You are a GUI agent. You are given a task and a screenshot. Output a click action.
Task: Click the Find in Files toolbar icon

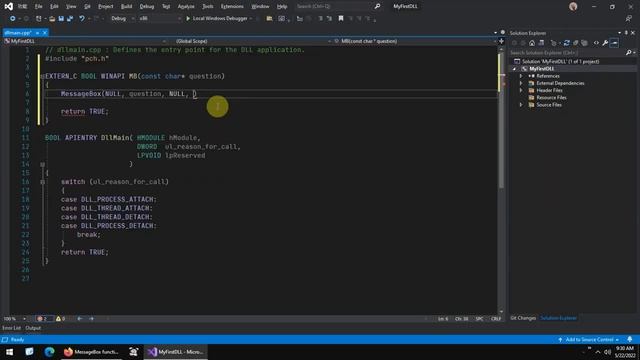(x=269, y=18)
